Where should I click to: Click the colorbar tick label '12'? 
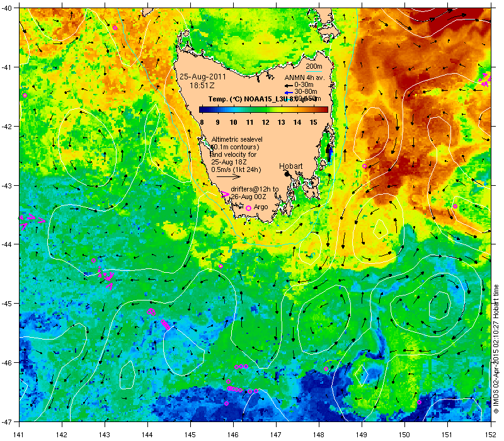(x=265, y=122)
